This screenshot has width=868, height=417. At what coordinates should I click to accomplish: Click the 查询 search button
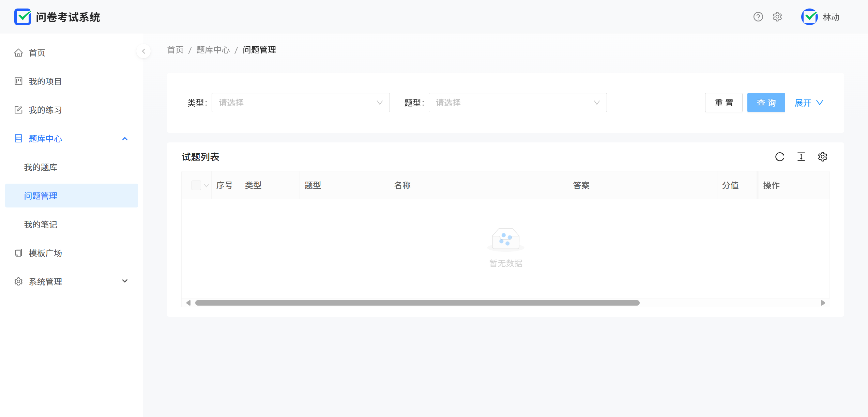[766, 103]
